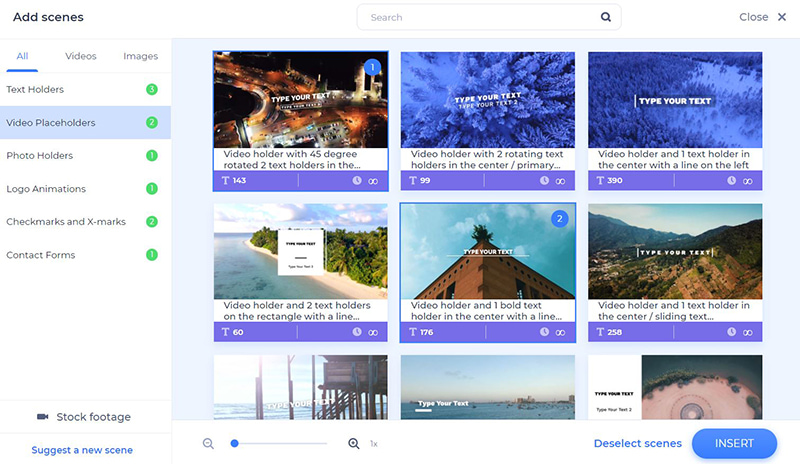Click the clock icon on the T 99 scene
The image size is (800, 464).
544,180
